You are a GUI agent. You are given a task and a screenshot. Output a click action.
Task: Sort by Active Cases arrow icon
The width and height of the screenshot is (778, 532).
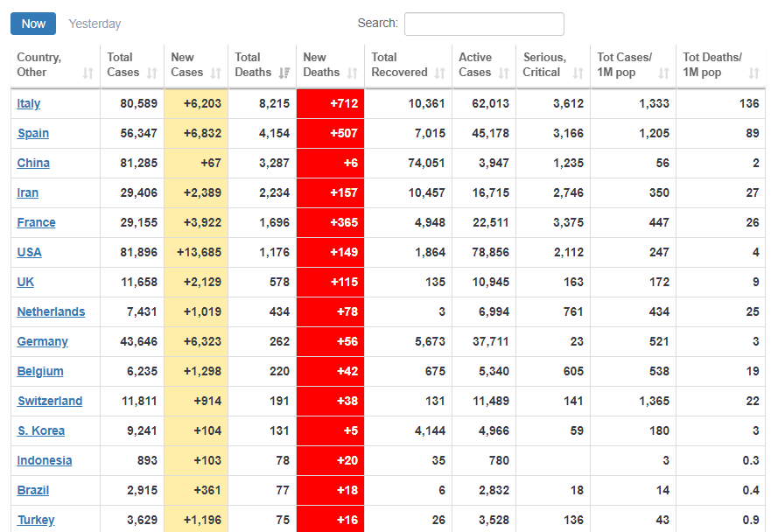tap(503, 73)
